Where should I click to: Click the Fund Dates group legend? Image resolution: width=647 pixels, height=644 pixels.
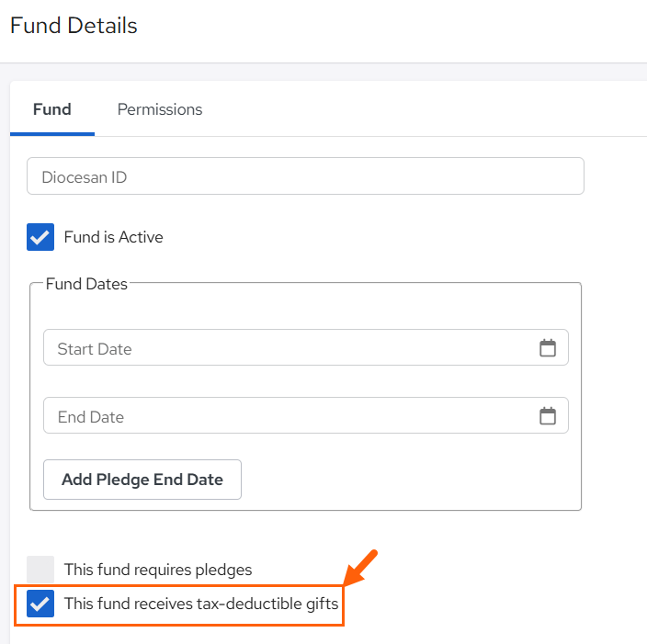point(86,284)
